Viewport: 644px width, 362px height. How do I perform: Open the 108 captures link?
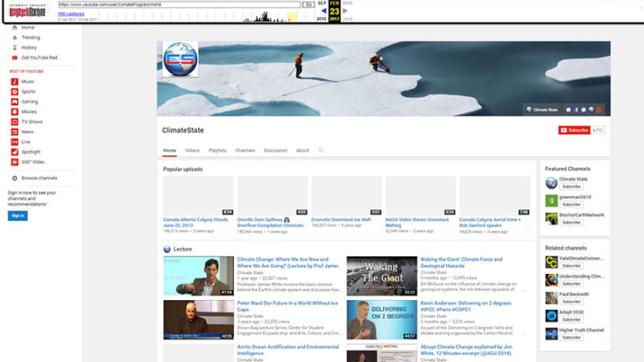pos(70,14)
